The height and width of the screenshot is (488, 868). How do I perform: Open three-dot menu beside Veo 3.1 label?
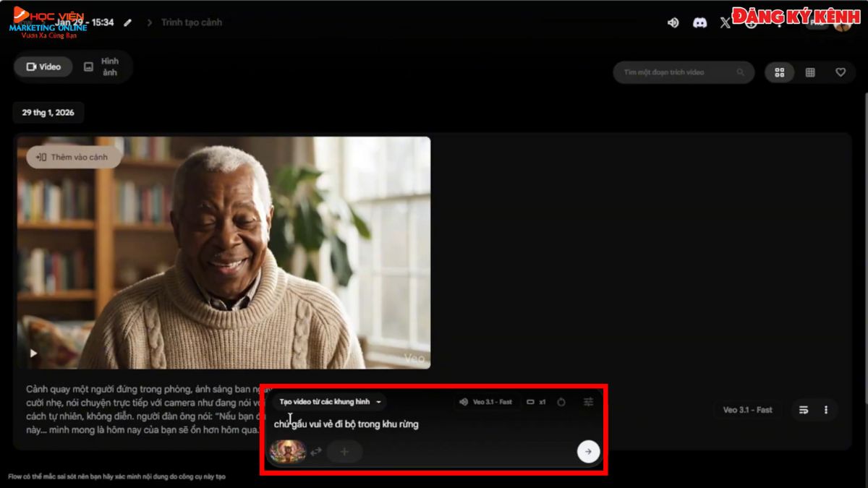click(826, 410)
